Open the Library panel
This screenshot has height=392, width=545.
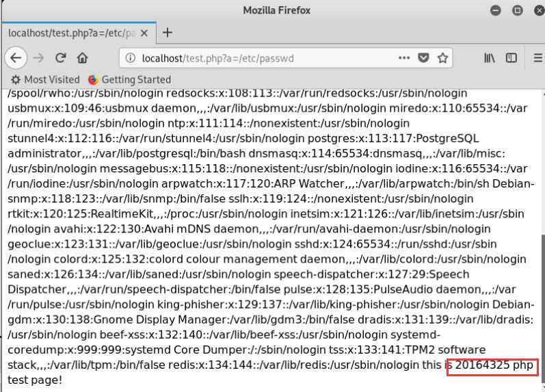coord(490,57)
